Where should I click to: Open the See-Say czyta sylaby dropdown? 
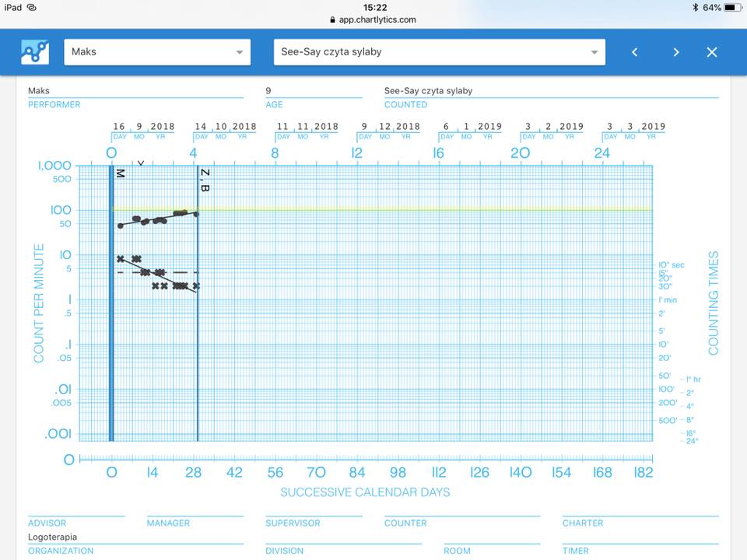[x=439, y=52]
